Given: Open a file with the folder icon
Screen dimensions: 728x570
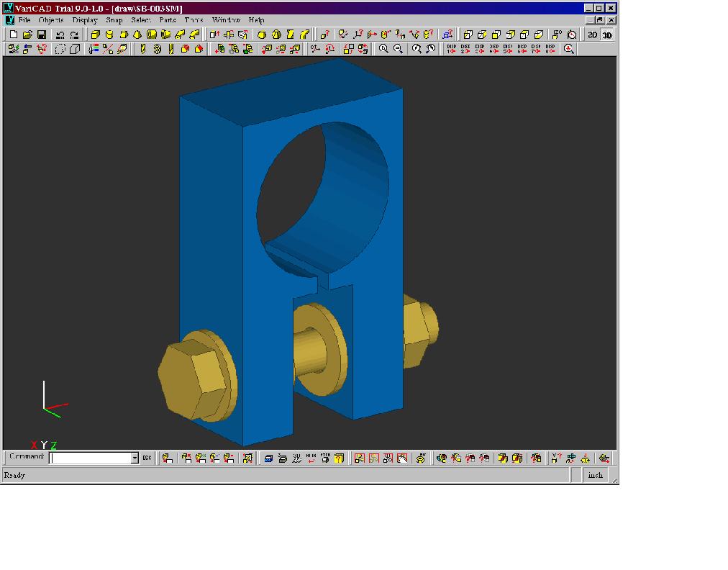Looking at the screenshot, I should click(x=27, y=35).
